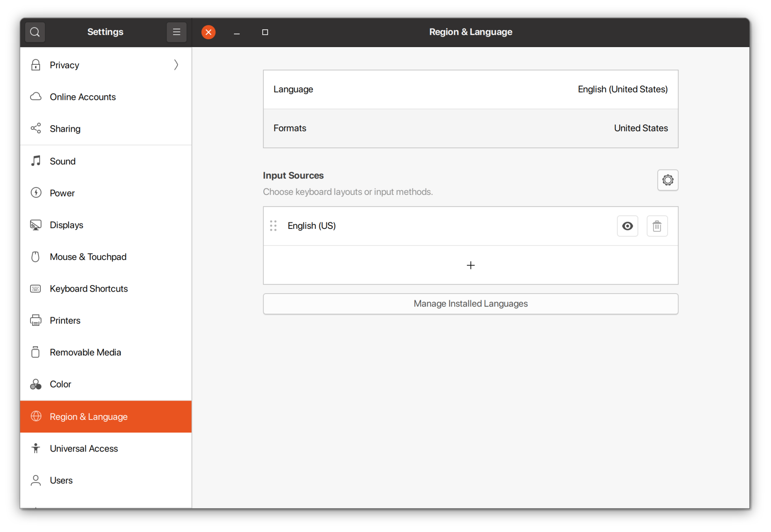Grab the English (US) drag handle dots
The width and height of the screenshot is (771, 532).
pyautogui.click(x=273, y=226)
